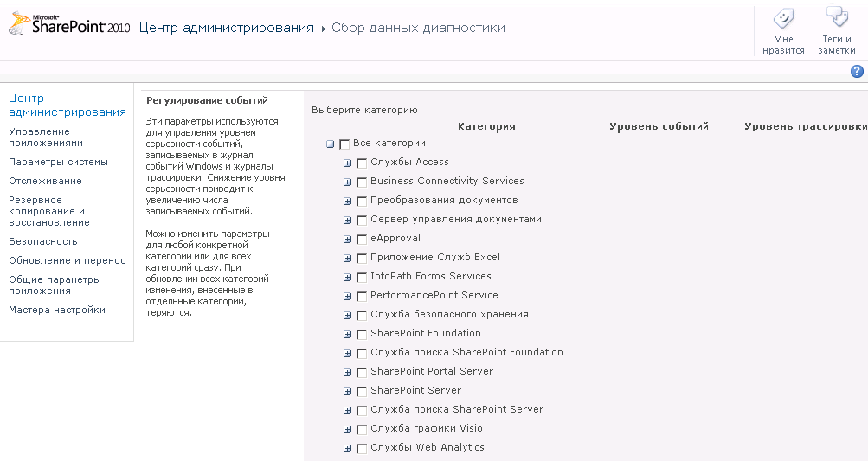Check 'PerformancePoint Service' checkbox
Viewport: 868px width, 461px height.
click(x=362, y=297)
